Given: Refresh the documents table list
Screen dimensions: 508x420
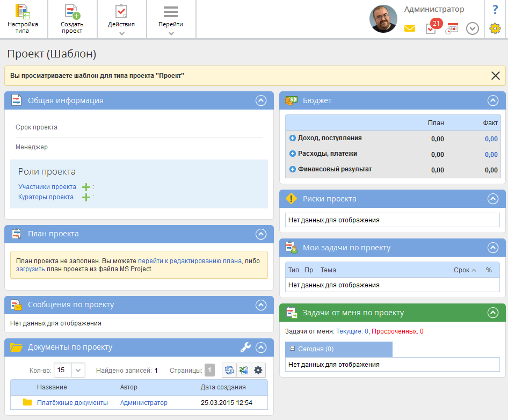Looking at the screenshot, I should click(229, 370).
